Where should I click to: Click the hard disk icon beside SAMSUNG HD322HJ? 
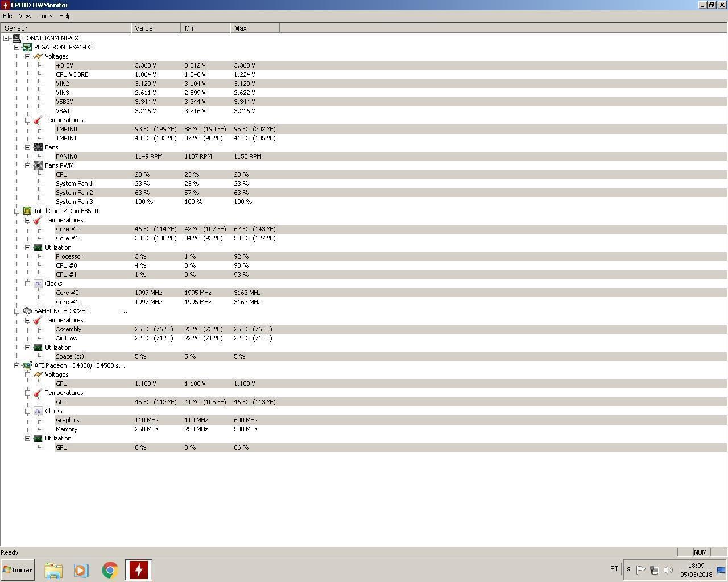(27, 311)
